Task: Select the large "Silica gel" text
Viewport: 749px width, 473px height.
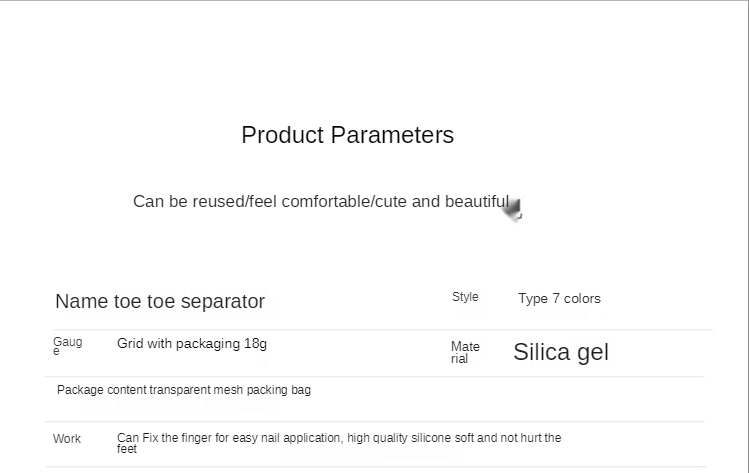Action: pyautogui.click(x=561, y=352)
